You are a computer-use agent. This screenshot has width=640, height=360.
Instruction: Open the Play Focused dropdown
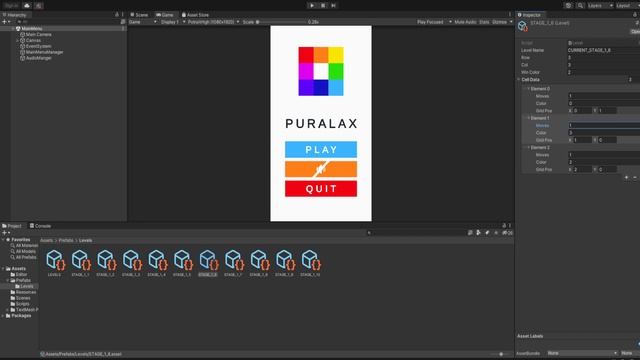point(434,22)
